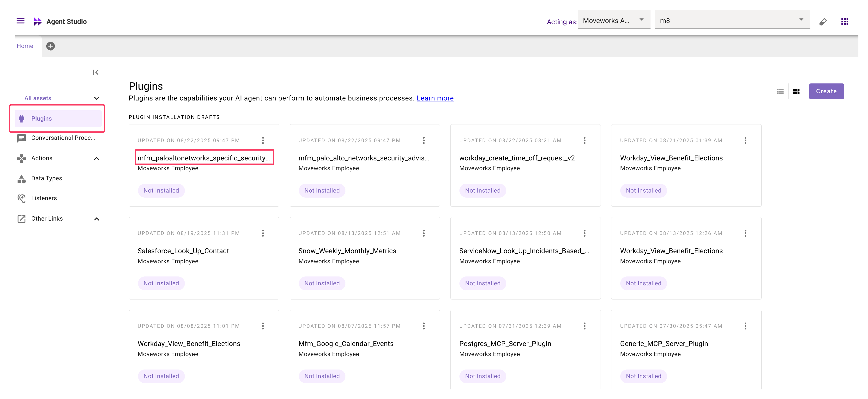Image resolution: width=868 pixels, height=399 pixels.
Task: Open options for Workday_View_Benefit_Elections updated 08/21/2025
Action: coord(745,141)
